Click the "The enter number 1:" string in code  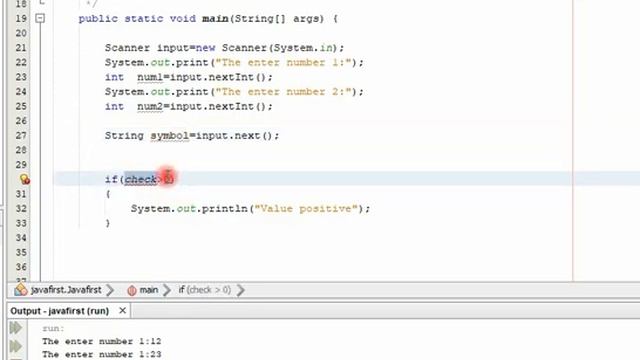(x=283, y=62)
